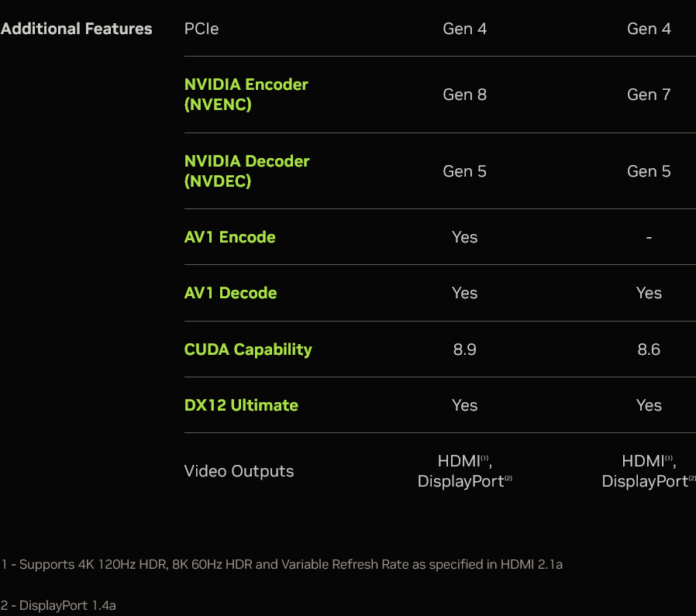Click the first DisplayPort entry under Video Outputs
Screen dimensions: 696x616
tap(462, 481)
